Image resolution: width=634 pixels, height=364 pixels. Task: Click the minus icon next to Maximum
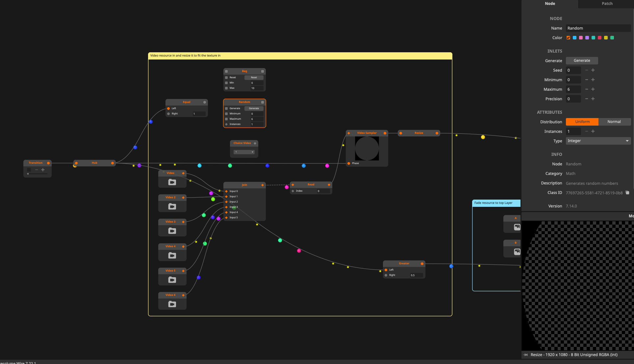coord(586,89)
